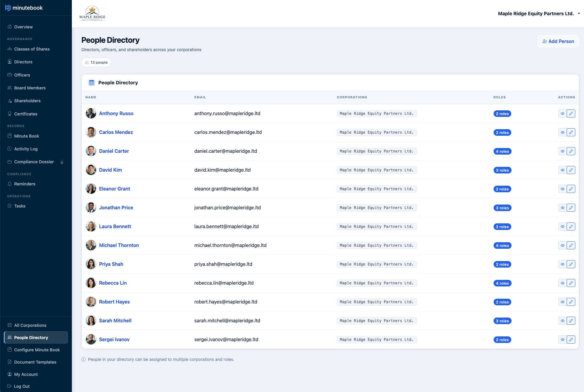Open Laura Bennett's profile link
Viewport: 584px width, 392px height.
[x=115, y=226]
